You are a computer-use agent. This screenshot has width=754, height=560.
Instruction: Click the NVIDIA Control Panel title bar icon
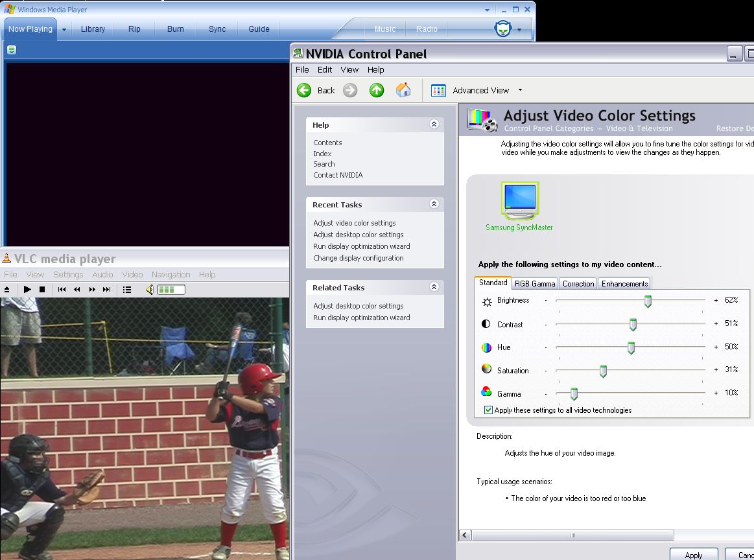click(x=298, y=53)
